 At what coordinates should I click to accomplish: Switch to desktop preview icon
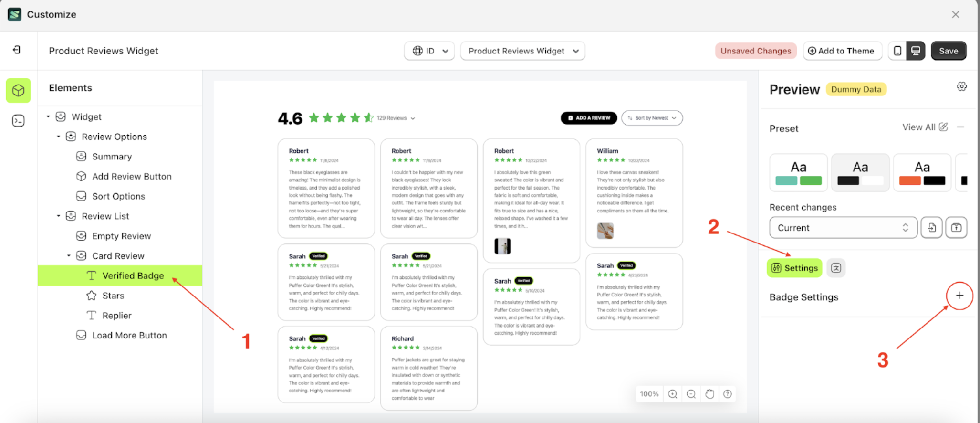coord(916,51)
